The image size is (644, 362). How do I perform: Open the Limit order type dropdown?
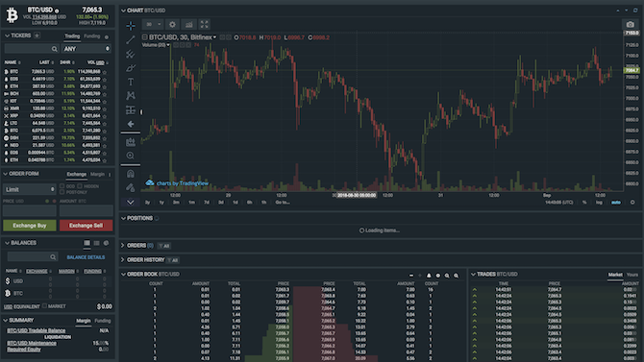(30, 189)
